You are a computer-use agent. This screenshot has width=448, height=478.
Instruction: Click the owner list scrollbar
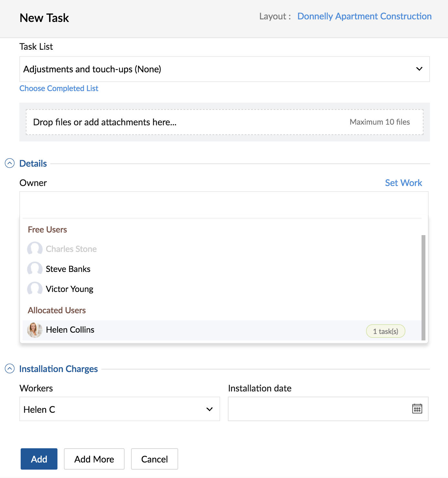[423, 288]
